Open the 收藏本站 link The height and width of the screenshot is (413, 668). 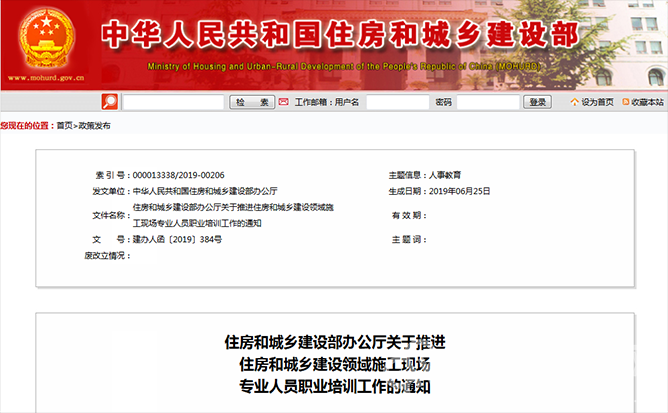click(x=647, y=102)
